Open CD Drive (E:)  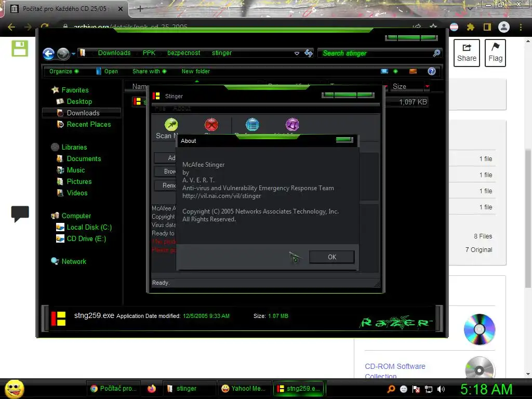click(x=86, y=238)
